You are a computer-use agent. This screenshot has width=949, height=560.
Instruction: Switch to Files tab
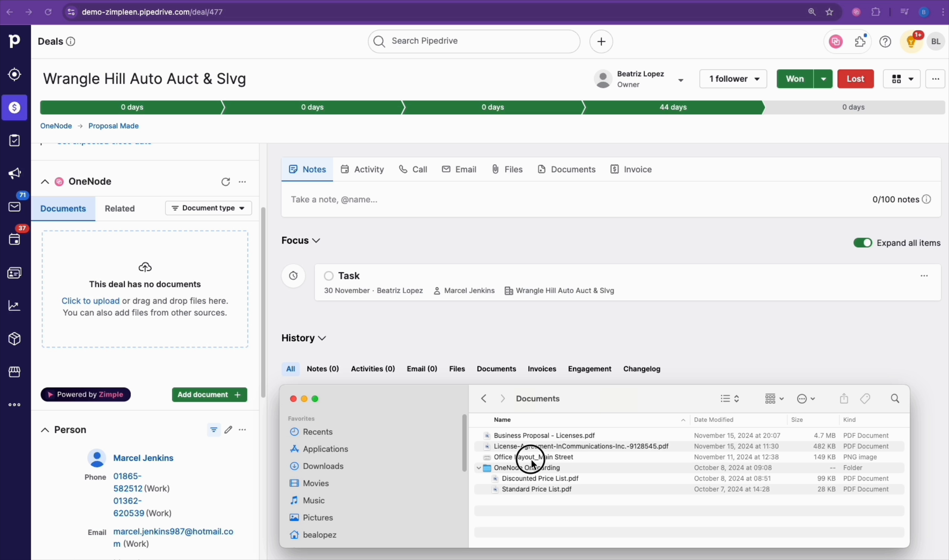pos(507,170)
